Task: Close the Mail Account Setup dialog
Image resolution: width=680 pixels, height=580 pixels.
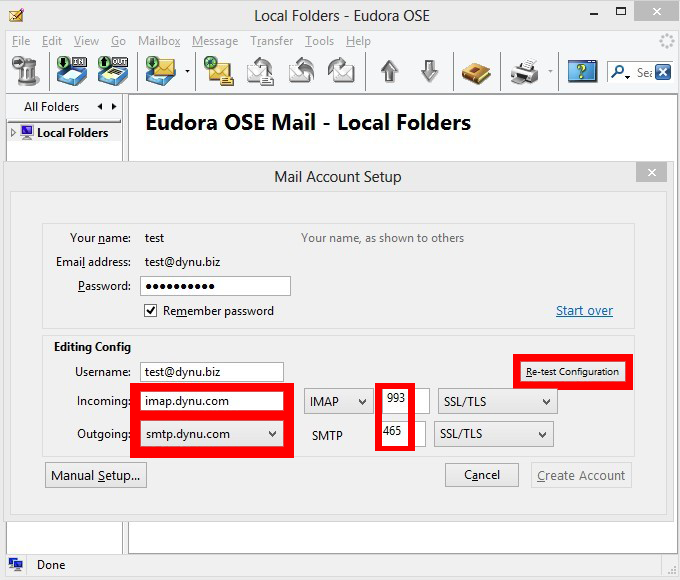Action: click(x=651, y=173)
